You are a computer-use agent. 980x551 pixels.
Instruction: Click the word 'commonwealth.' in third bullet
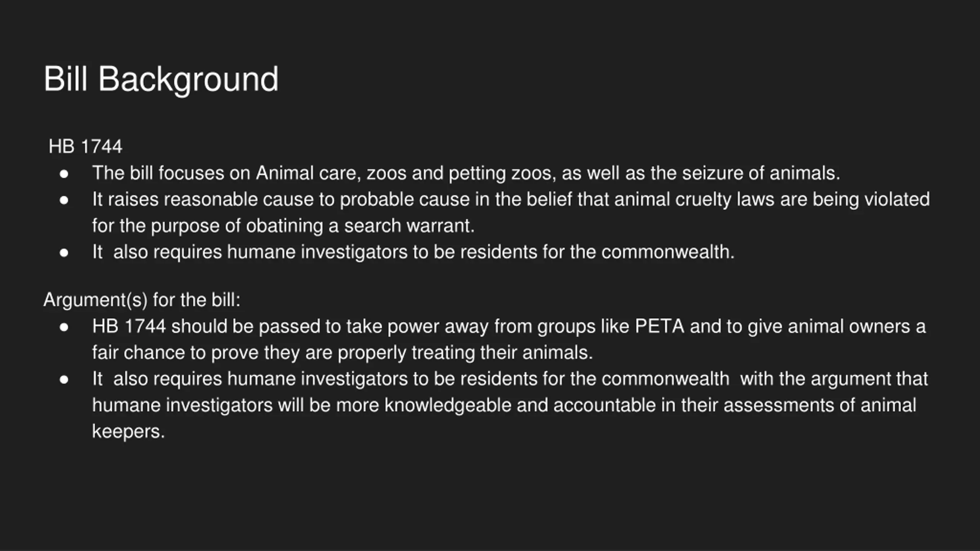[668, 252]
